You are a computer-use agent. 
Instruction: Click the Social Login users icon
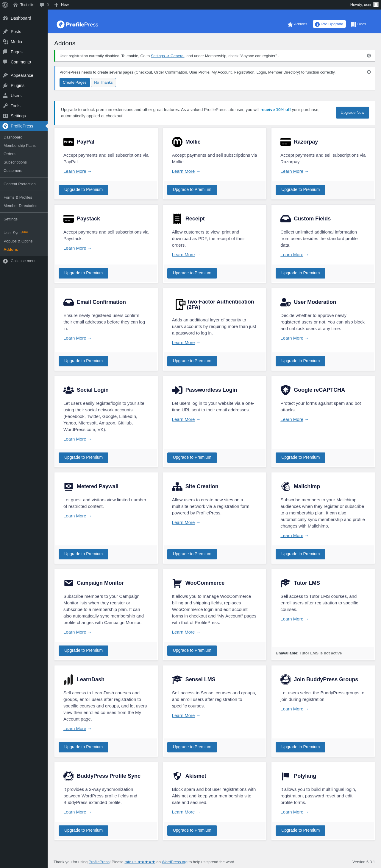69,390
